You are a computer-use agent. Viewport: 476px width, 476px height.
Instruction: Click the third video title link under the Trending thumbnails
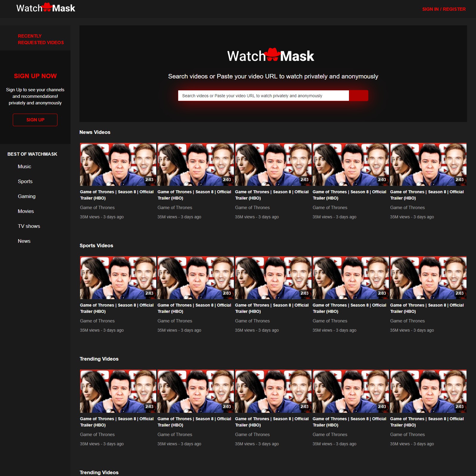pos(272,422)
